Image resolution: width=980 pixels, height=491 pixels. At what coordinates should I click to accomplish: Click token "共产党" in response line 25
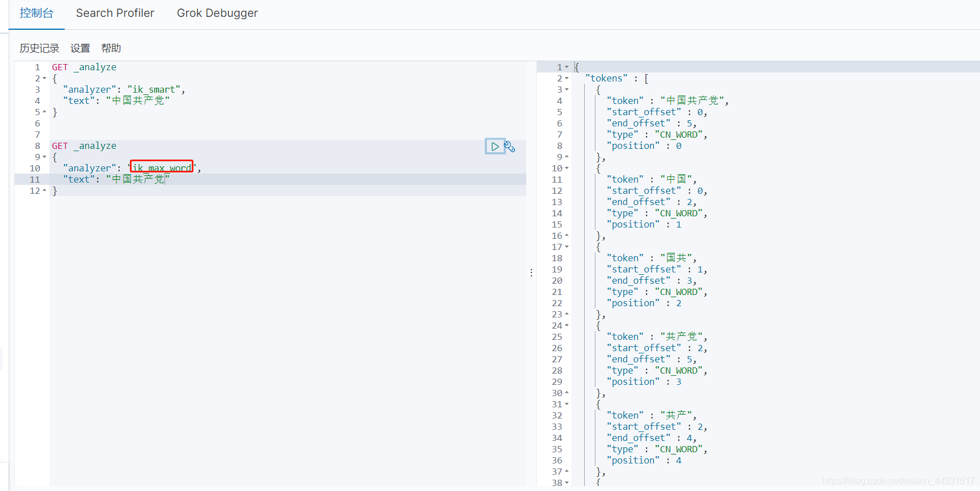click(x=681, y=337)
